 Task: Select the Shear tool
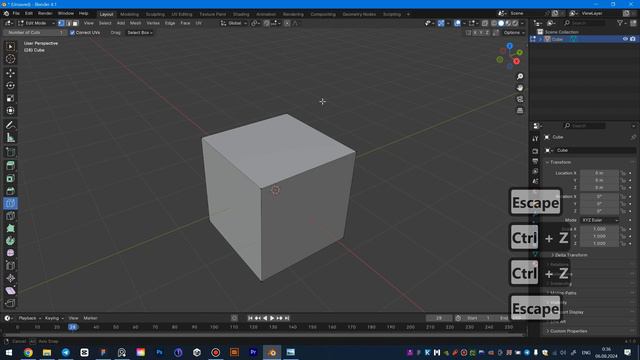(11, 291)
